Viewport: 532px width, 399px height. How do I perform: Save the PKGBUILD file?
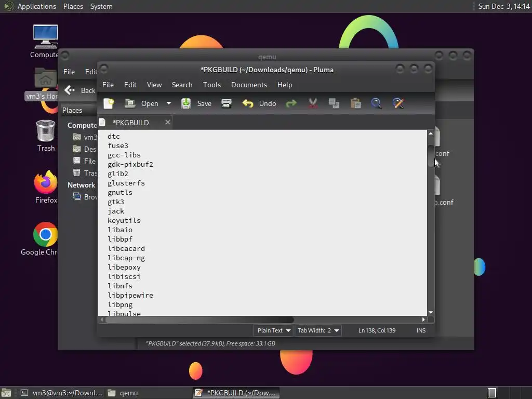point(196,103)
